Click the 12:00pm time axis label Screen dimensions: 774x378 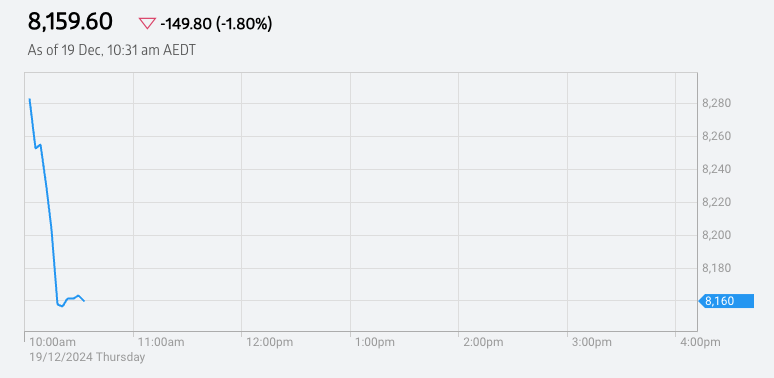pos(270,342)
